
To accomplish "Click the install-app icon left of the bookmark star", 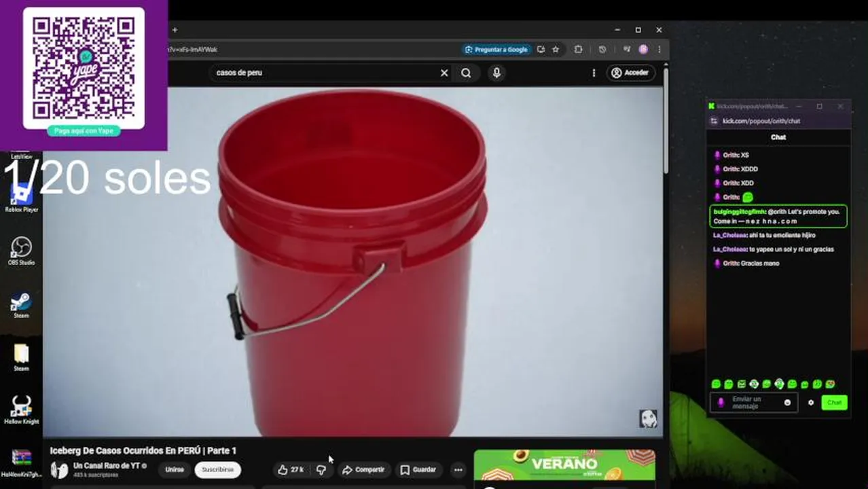I will pos(541,50).
